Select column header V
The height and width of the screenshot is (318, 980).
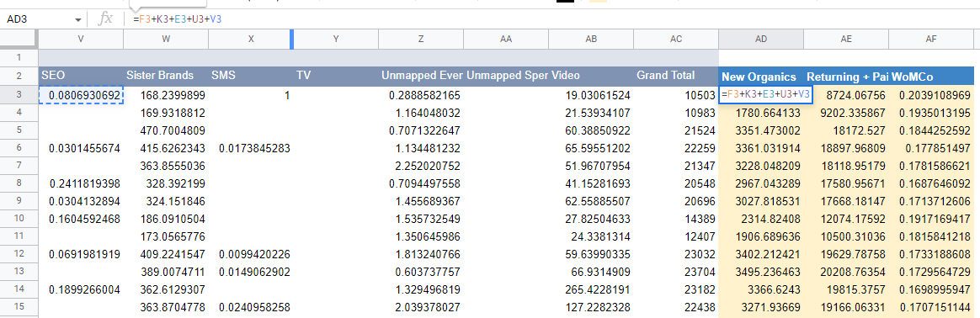tap(81, 39)
